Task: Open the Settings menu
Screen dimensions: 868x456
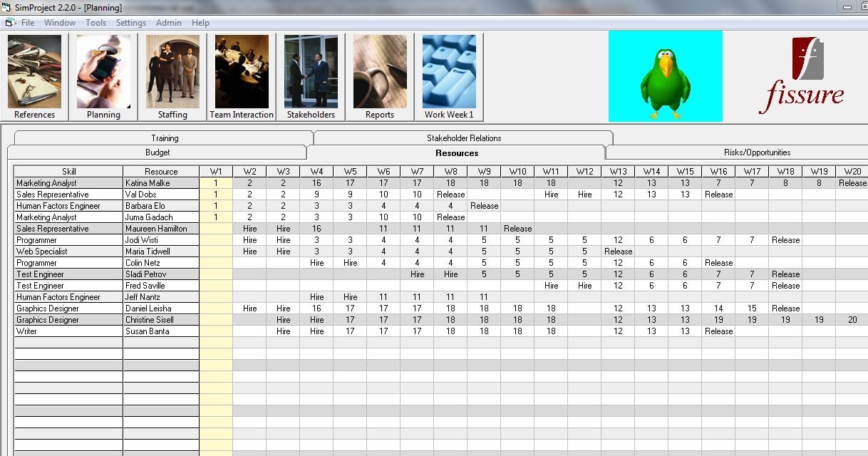Action: coord(131,23)
